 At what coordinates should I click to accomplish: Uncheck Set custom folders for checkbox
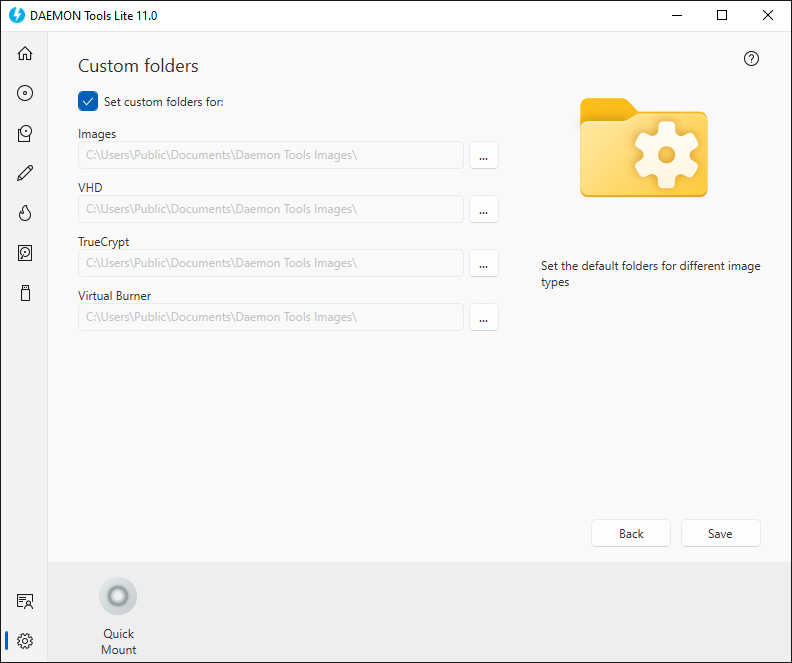click(88, 101)
